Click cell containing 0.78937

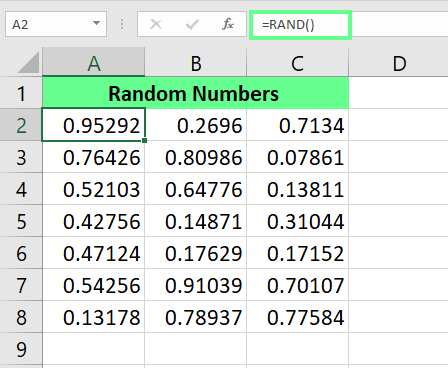tap(196, 317)
